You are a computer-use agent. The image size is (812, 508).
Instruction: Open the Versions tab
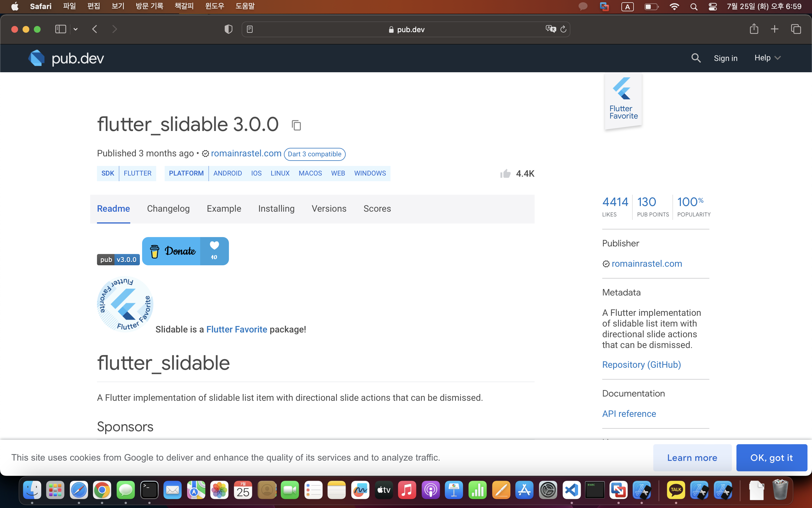[329, 208]
